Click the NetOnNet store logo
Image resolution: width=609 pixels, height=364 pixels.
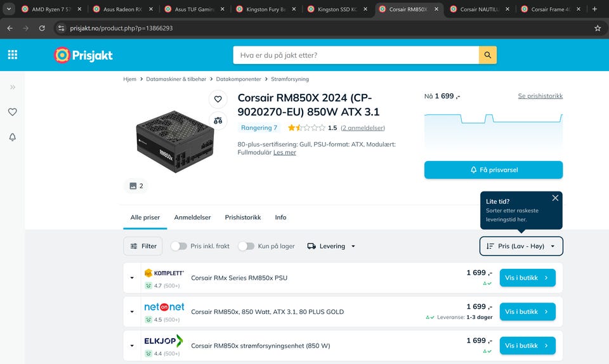[x=164, y=307]
